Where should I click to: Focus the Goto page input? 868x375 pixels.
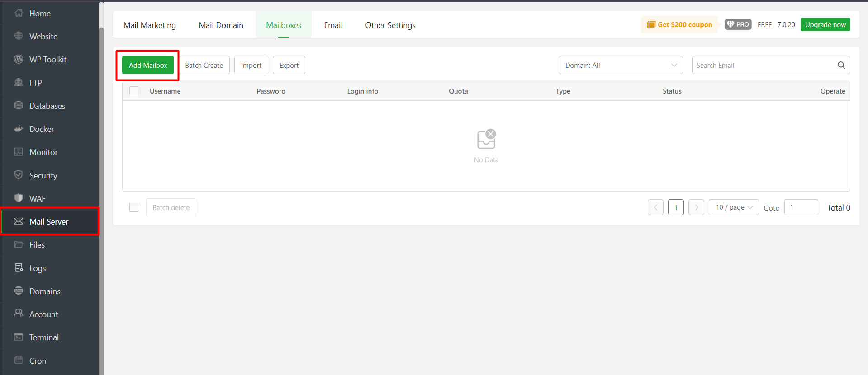tap(801, 207)
